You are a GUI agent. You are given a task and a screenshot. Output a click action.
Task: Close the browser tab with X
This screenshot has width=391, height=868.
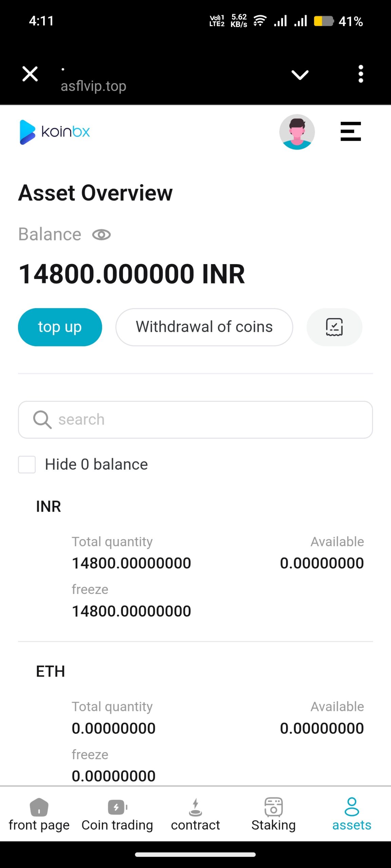(x=30, y=74)
